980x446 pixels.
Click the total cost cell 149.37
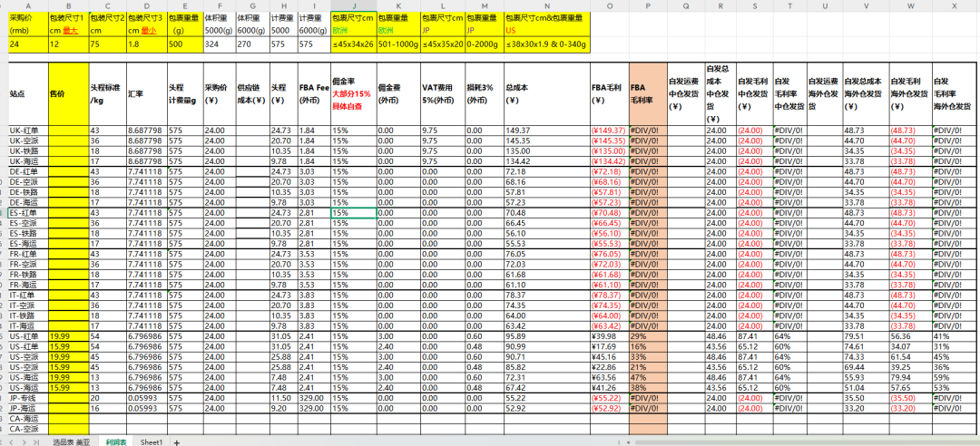547,130
